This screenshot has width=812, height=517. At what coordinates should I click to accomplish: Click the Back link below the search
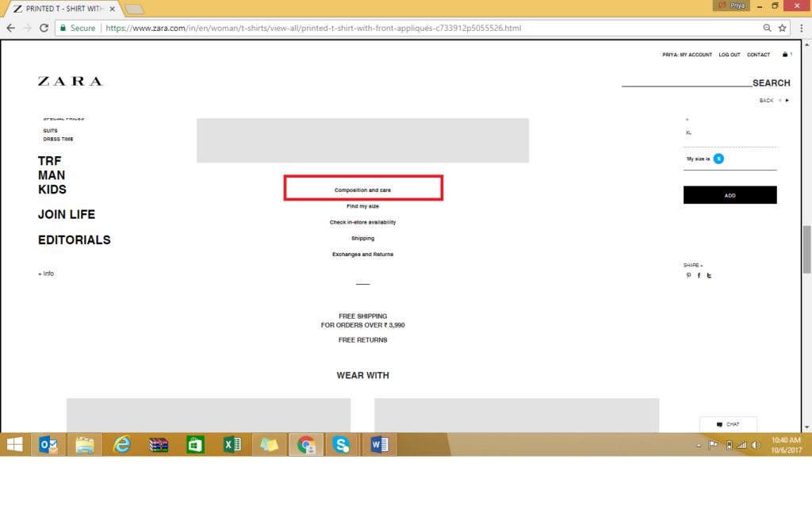point(767,101)
